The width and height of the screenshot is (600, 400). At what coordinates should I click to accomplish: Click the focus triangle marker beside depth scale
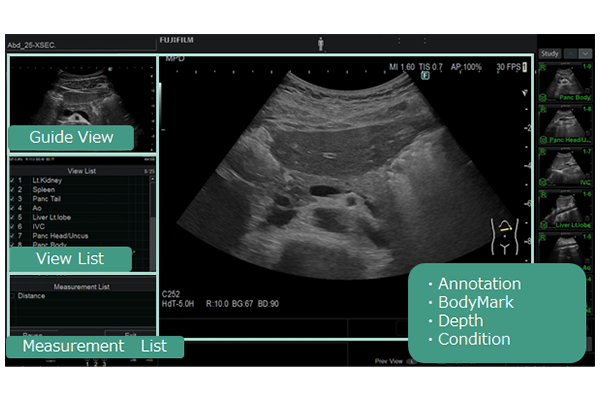click(525, 93)
